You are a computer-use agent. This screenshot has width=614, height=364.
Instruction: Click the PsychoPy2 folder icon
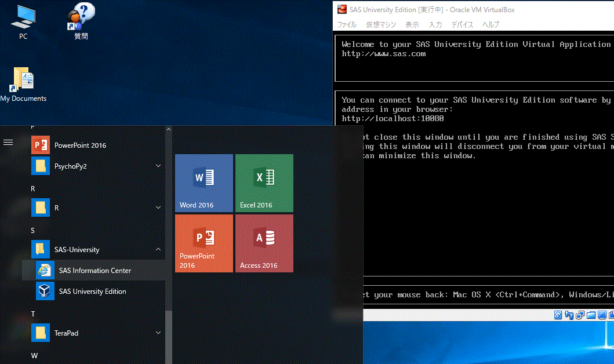[x=41, y=166]
